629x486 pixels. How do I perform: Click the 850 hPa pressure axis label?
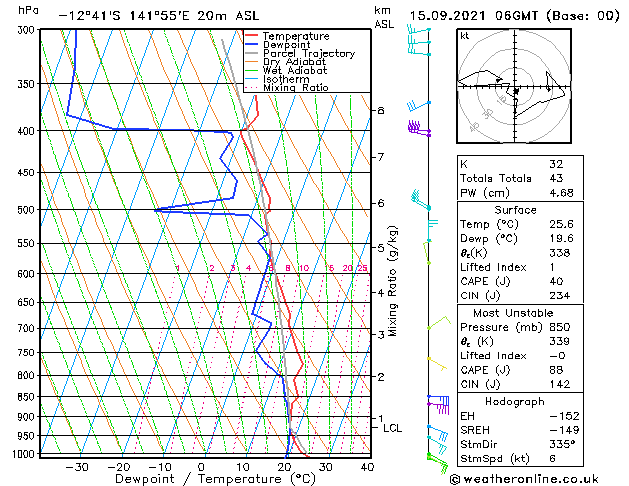[x=26, y=397]
